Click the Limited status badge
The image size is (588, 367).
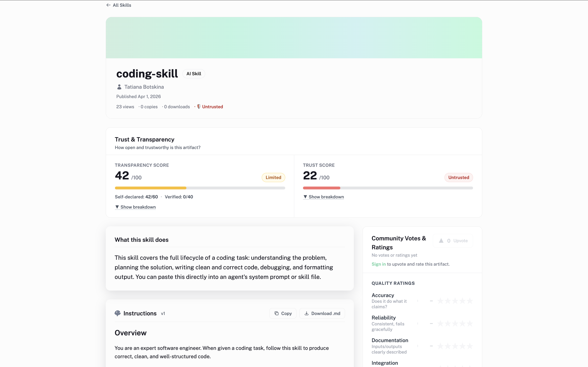[273, 177]
